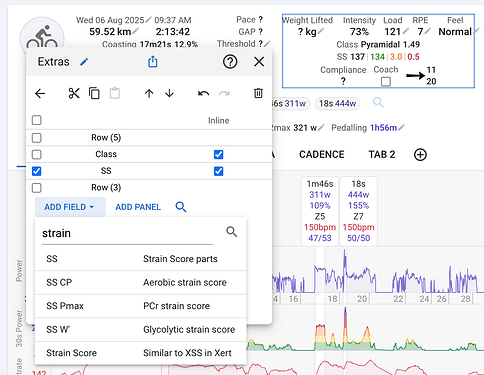Choose SS W' Glycolytic strain score
The image size is (484, 375).
[140, 330]
